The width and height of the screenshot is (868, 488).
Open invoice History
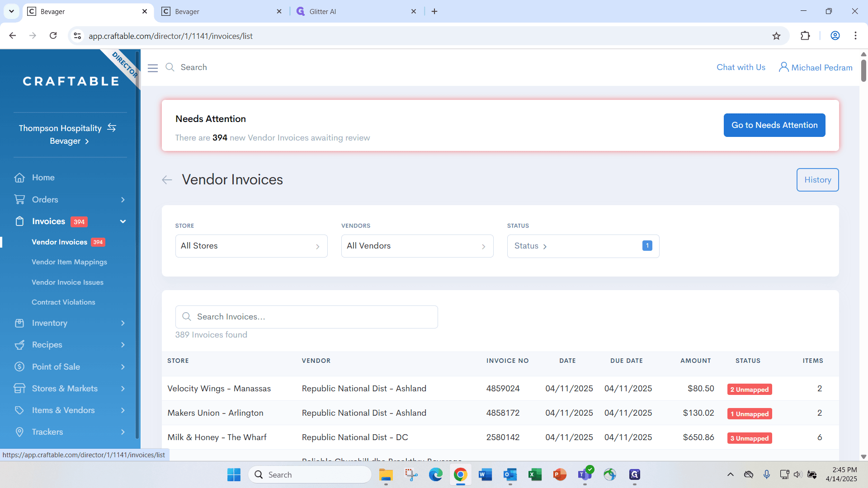point(817,180)
